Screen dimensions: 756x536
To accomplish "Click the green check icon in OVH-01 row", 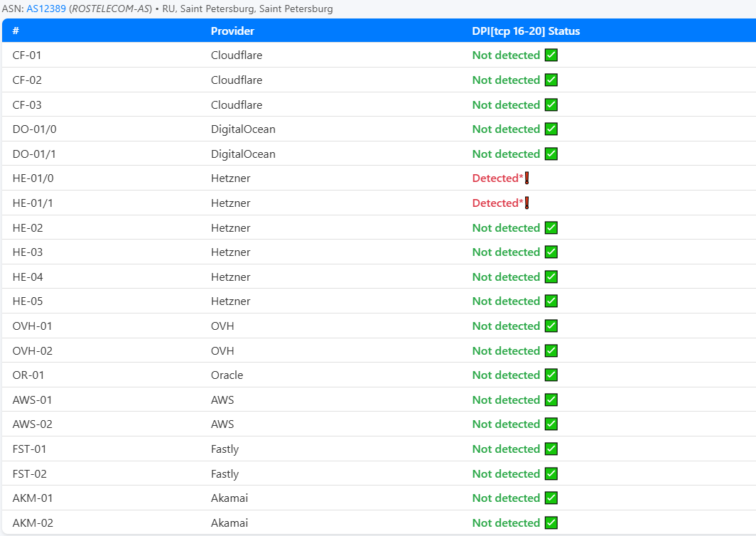I will pos(551,326).
